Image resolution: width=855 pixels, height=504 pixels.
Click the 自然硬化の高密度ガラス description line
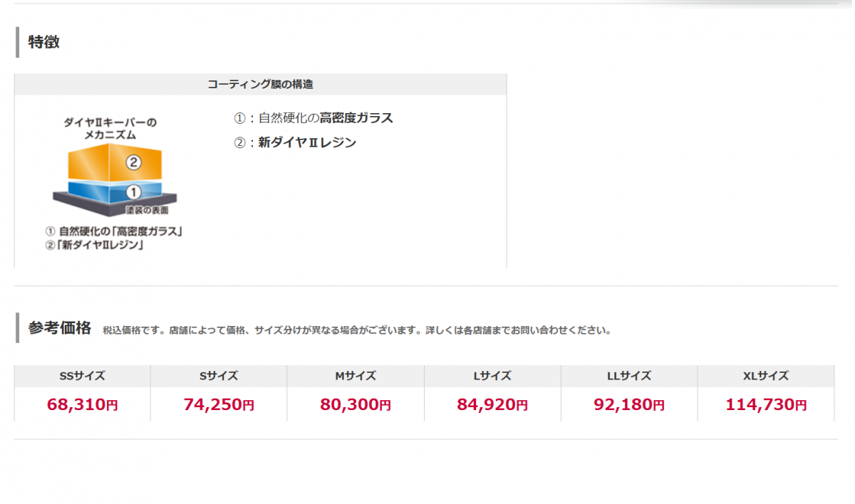(x=313, y=118)
